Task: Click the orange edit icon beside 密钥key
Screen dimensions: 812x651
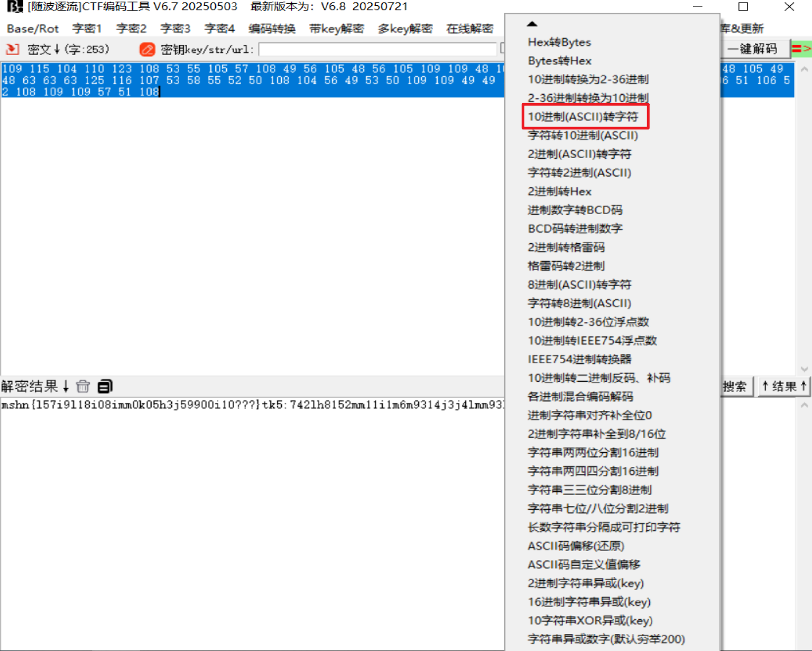Action: click(x=147, y=50)
